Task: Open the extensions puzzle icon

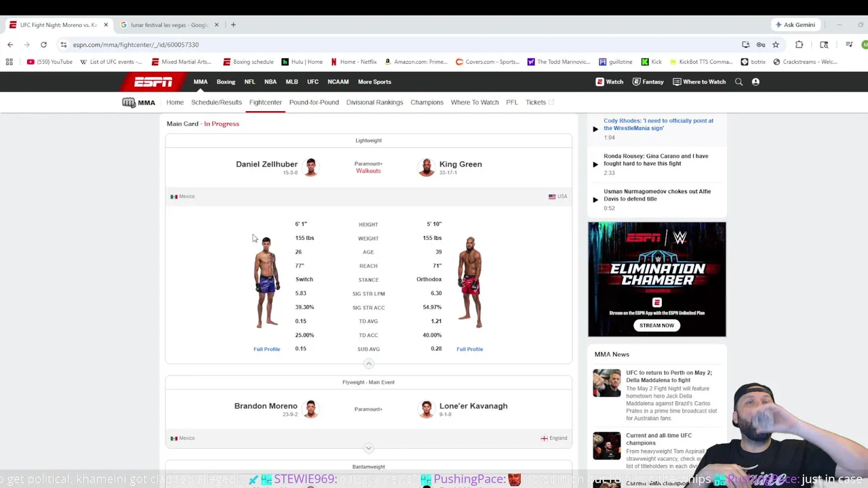Action: tap(799, 45)
